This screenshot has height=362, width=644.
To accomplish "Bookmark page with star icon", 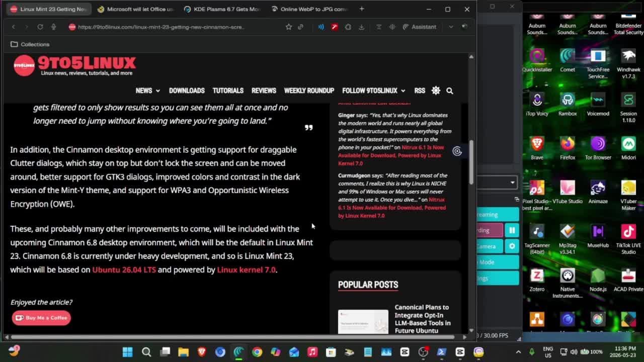I will pos(289,27).
